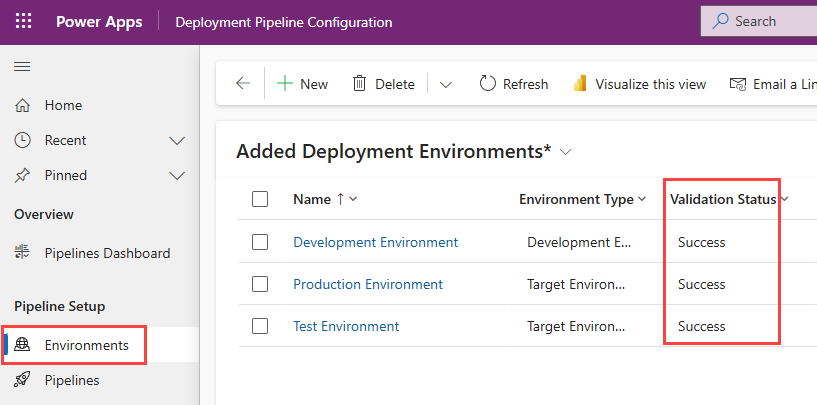817x405 pixels.
Task: Select the Test Environment row checkbox
Action: 260,326
